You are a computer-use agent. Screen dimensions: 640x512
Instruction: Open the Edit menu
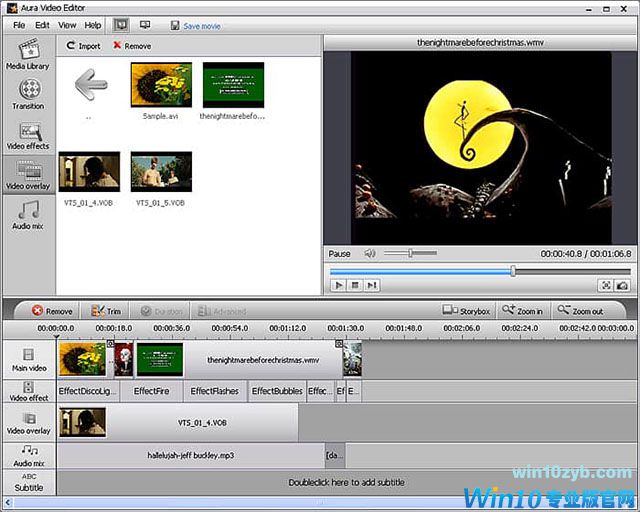(42, 25)
